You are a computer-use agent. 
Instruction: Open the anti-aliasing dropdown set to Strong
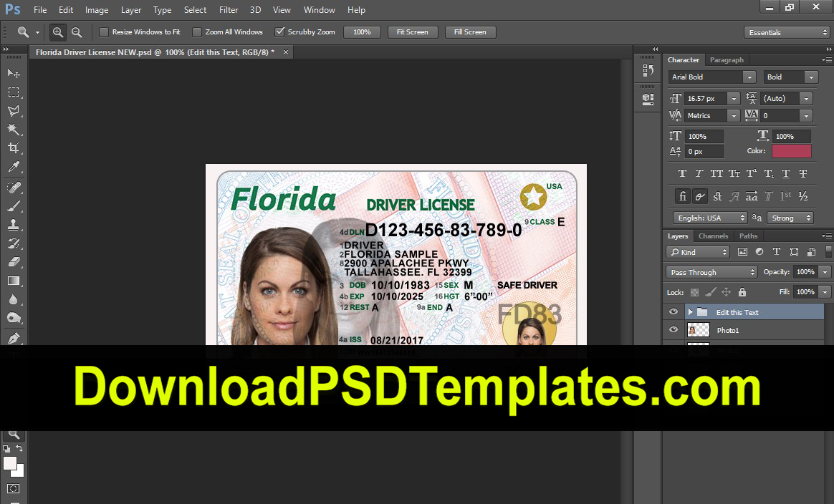pos(790,217)
